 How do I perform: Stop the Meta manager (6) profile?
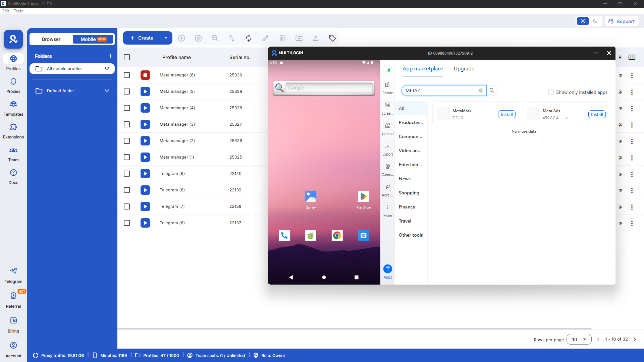click(145, 75)
